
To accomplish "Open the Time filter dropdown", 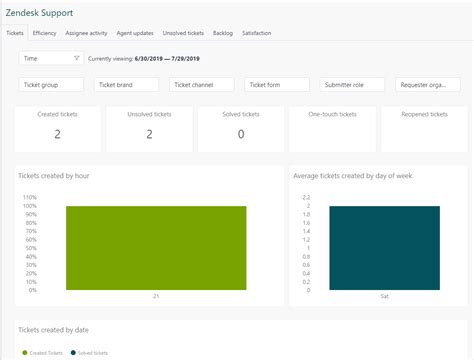I will [51, 58].
